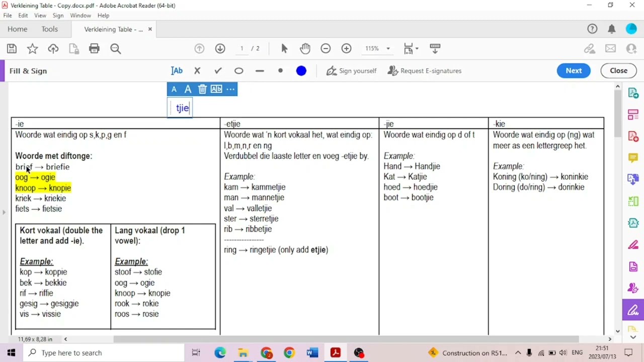Zoom out with the minus icon
644x362 pixels.
326,49
